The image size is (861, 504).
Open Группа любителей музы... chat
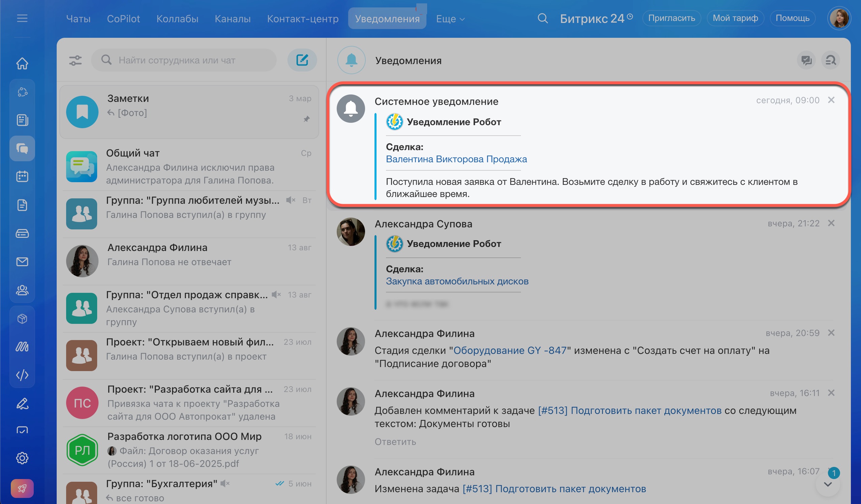pyautogui.click(x=189, y=214)
